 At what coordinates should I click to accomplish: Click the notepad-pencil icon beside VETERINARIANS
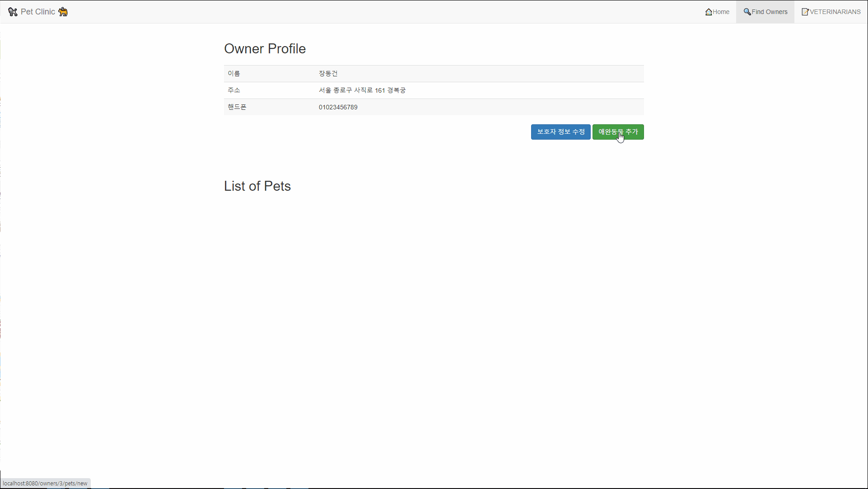pos(805,12)
